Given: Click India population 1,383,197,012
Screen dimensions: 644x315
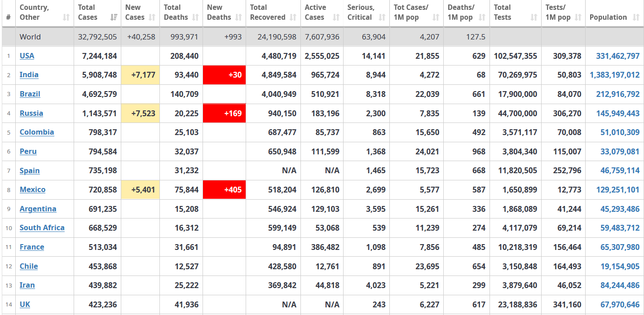Looking at the screenshot, I should click(x=615, y=75).
